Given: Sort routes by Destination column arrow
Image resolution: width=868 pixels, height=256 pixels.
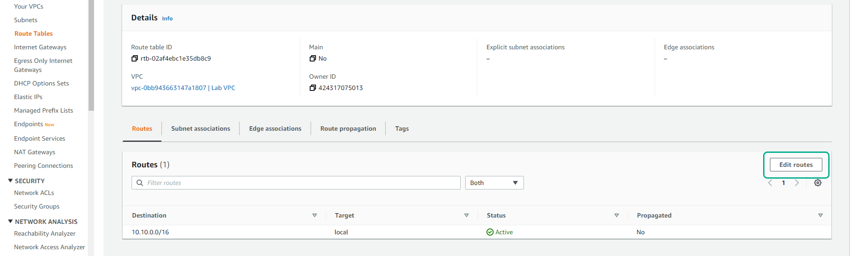Looking at the screenshot, I should pos(315,215).
